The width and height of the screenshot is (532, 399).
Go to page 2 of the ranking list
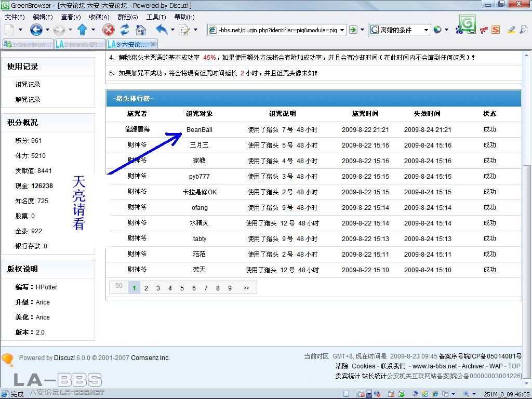click(146, 288)
